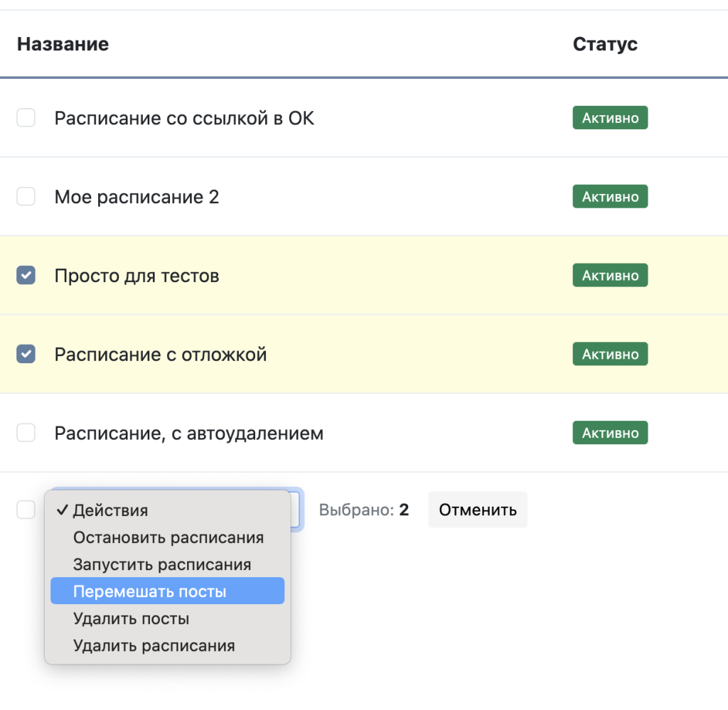Viewport: 728px width, 710px height.
Task: Choose 'Удалить посты' from the actions list
Action: coord(131,618)
